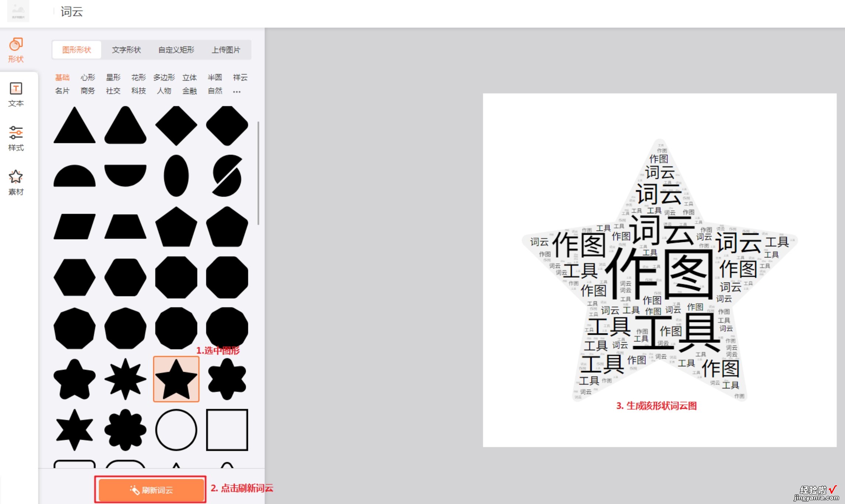Select the five-pointed star shape

coord(176,378)
